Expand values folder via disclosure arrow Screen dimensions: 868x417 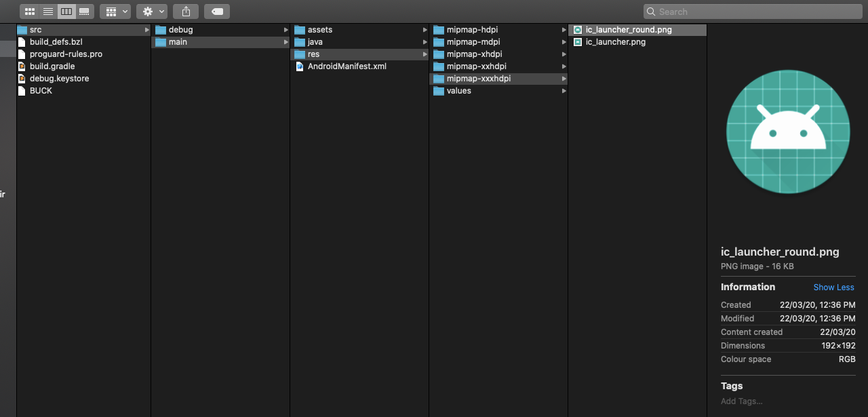coord(564,91)
